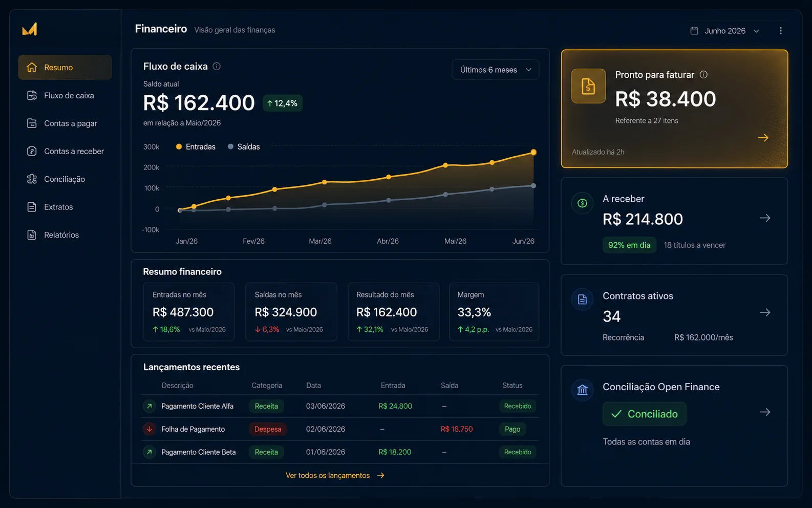Click the Status column header
The image size is (812, 508).
click(512, 386)
